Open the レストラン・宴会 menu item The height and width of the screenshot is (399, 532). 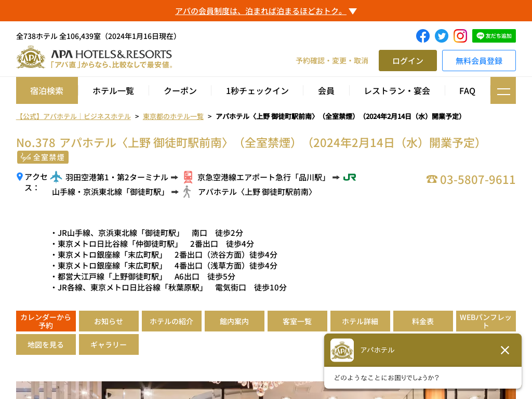click(397, 91)
